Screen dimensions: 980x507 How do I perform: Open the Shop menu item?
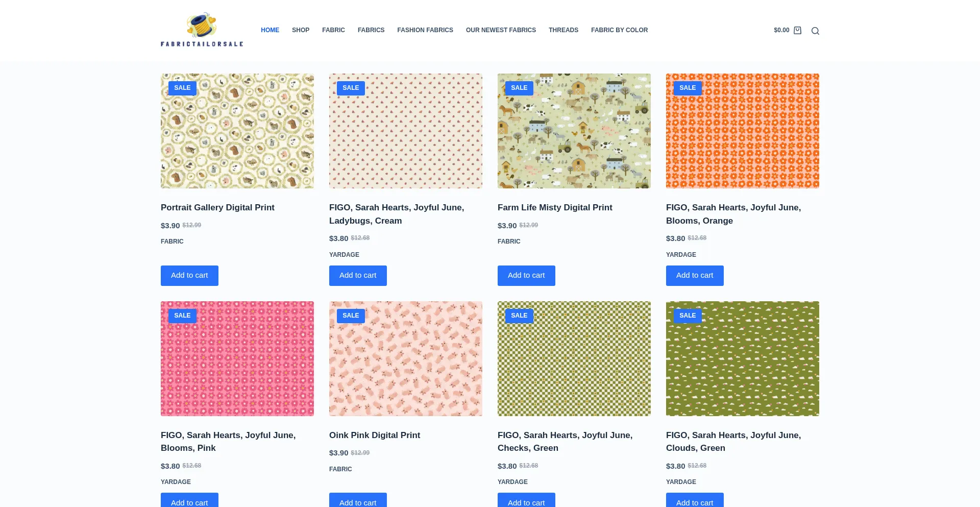point(301,30)
